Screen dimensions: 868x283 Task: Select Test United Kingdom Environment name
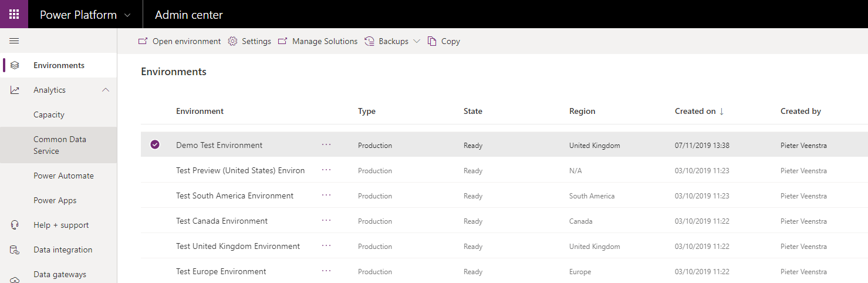coord(238,246)
